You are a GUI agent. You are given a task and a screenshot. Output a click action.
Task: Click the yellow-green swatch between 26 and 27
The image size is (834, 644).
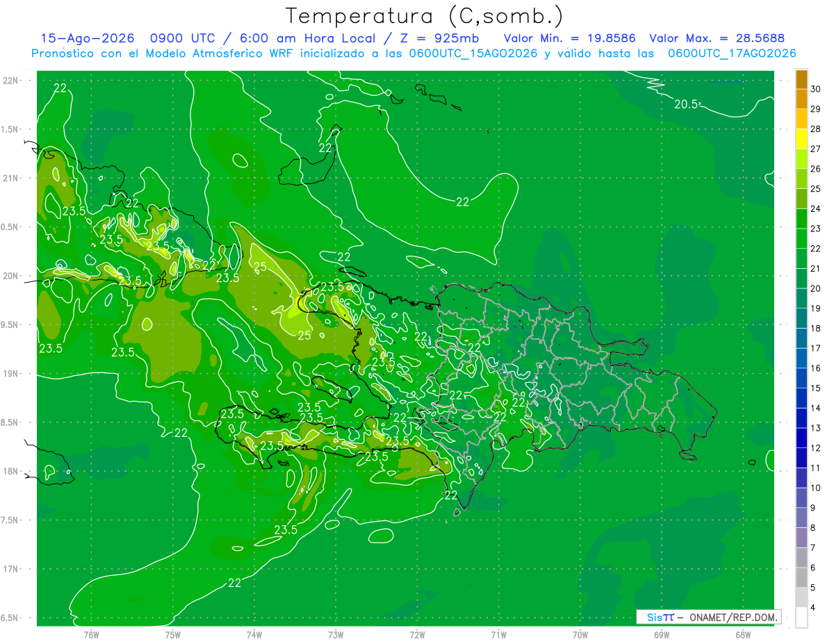(x=801, y=159)
